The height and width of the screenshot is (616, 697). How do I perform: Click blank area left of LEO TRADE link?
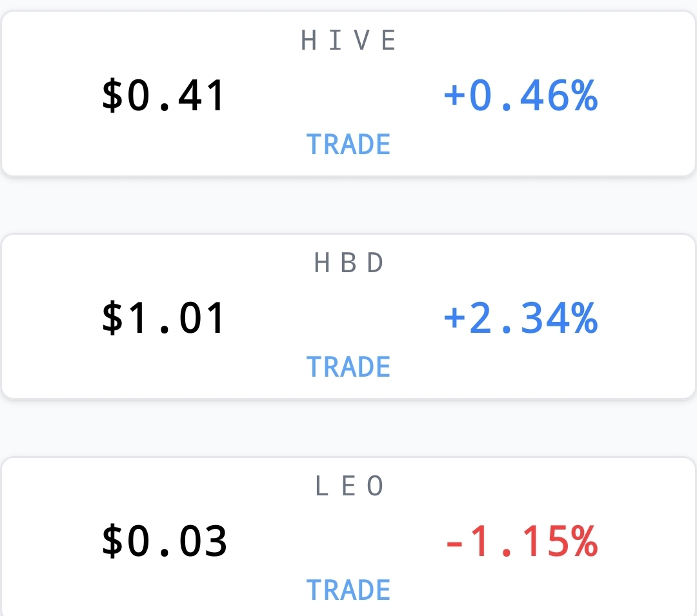point(156,590)
